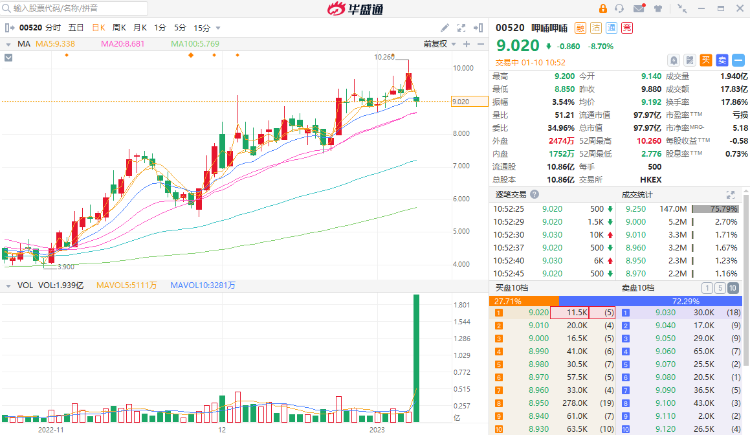Screen dimensions: 750x435
Task: Click the MAVOL5:5111万 label
Action: pyautogui.click(x=126, y=285)
